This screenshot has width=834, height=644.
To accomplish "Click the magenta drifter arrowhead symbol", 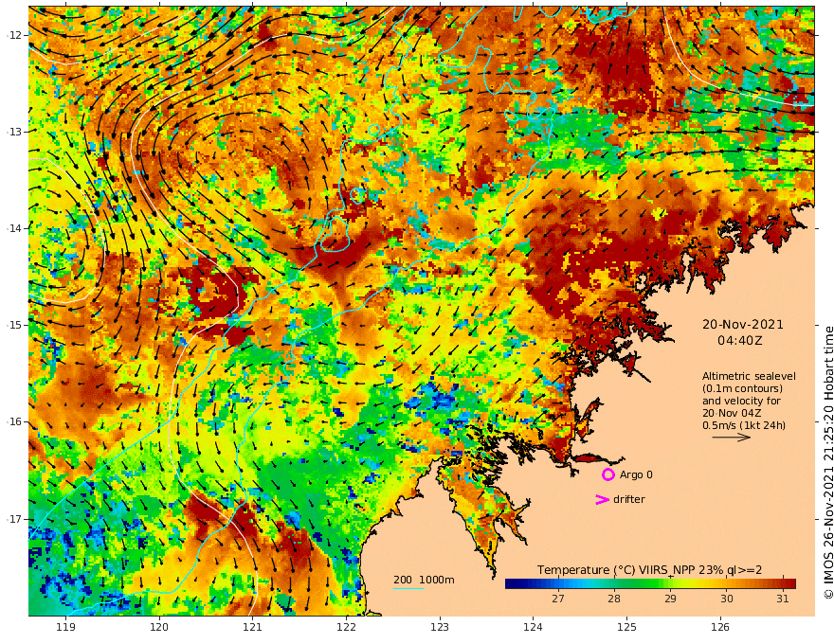I will 602,499.
